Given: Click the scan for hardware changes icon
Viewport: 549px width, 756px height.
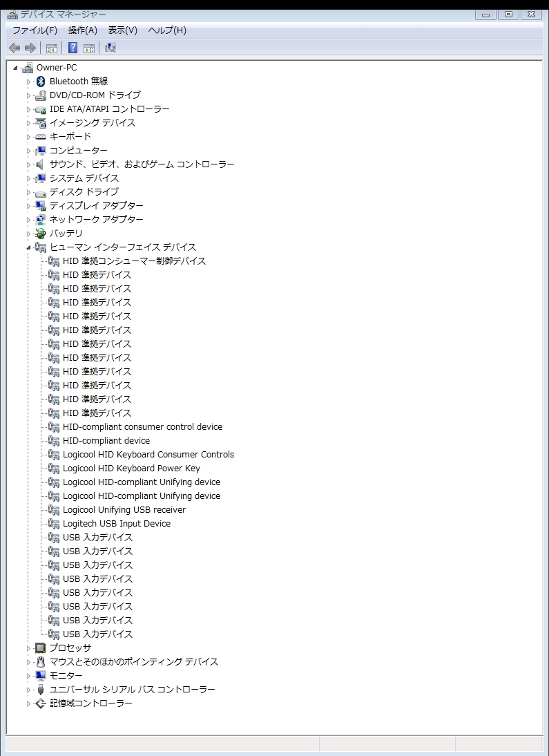Looking at the screenshot, I should click(110, 48).
